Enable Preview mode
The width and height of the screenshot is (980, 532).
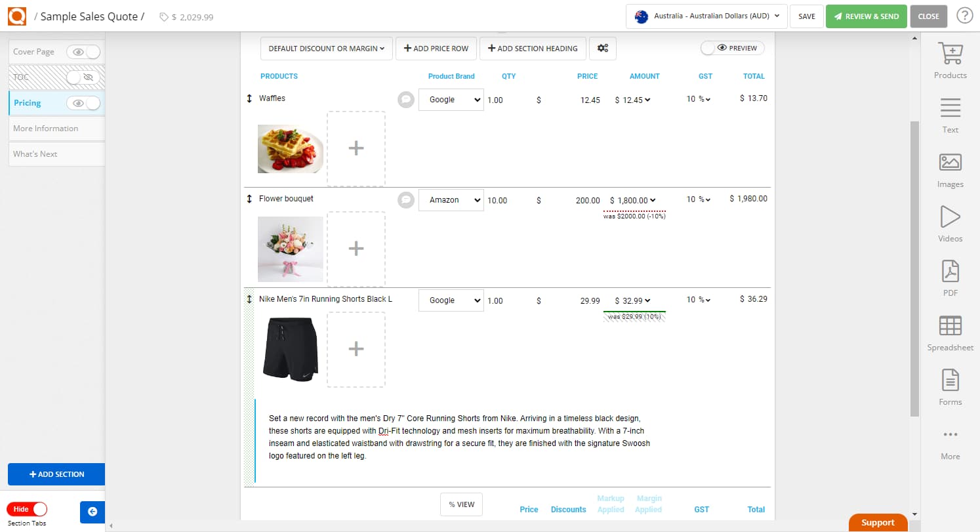click(732, 48)
